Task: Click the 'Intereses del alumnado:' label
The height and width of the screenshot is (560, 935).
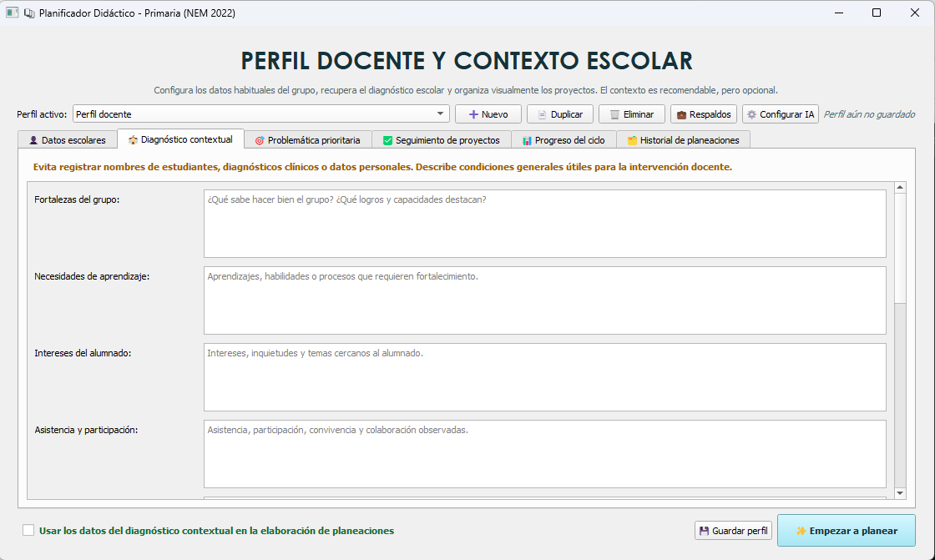Action: (83, 353)
